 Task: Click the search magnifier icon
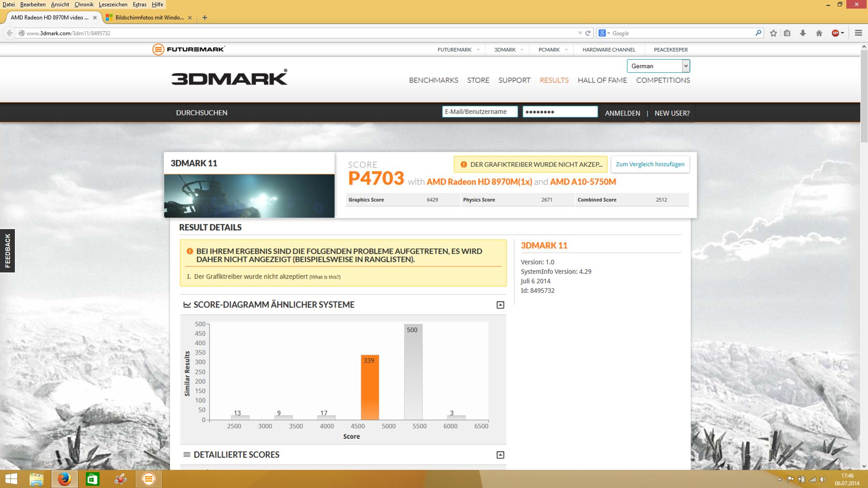click(x=759, y=33)
